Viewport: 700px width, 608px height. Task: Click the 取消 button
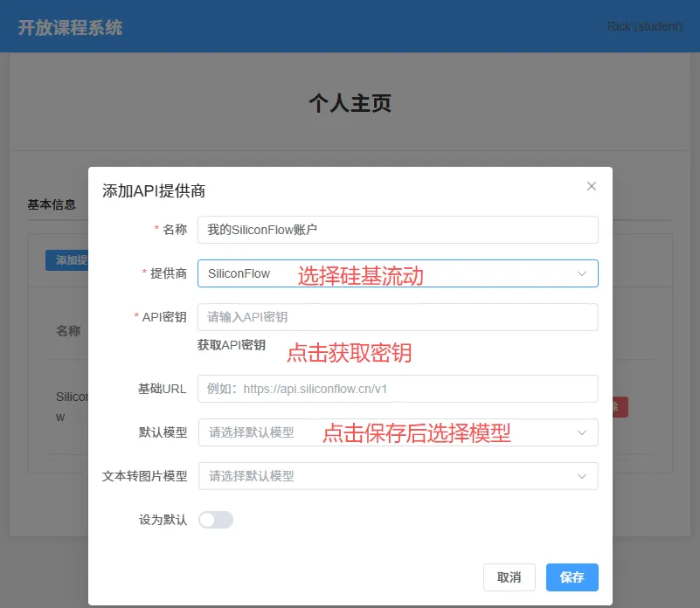tap(509, 577)
